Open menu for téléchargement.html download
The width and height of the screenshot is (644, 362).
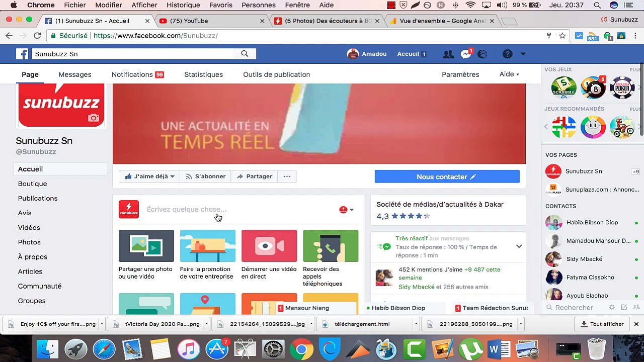pyautogui.click(x=416, y=324)
